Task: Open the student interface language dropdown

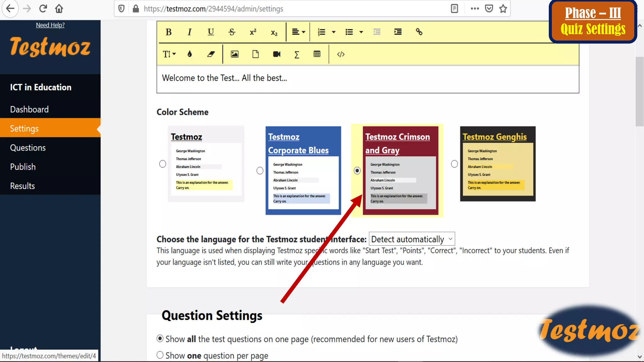Action: pyautogui.click(x=412, y=239)
